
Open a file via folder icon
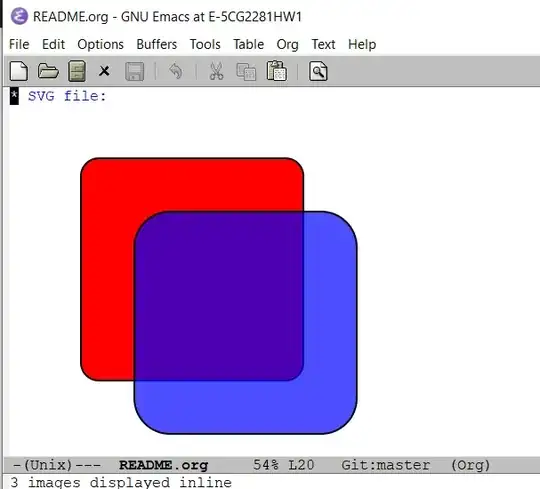[48, 71]
